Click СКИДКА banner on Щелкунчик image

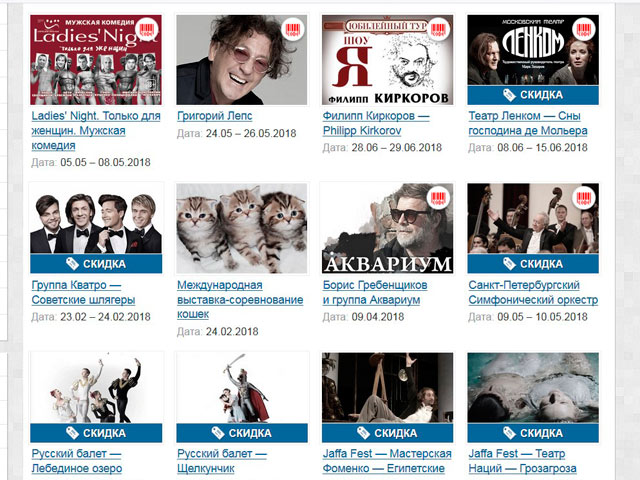coord(242,433)
